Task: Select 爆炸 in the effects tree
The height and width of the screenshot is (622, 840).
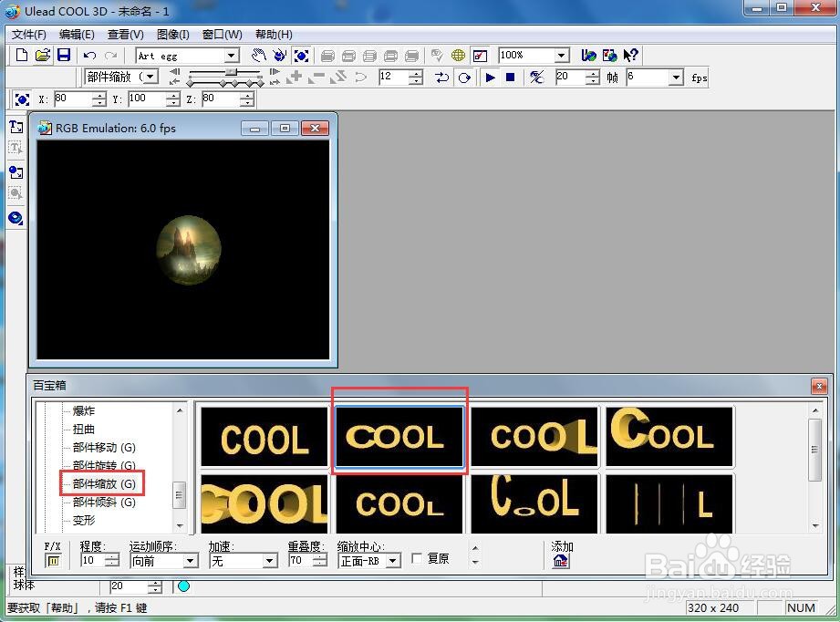Action: pyautogui.click(x=84, y=411)
